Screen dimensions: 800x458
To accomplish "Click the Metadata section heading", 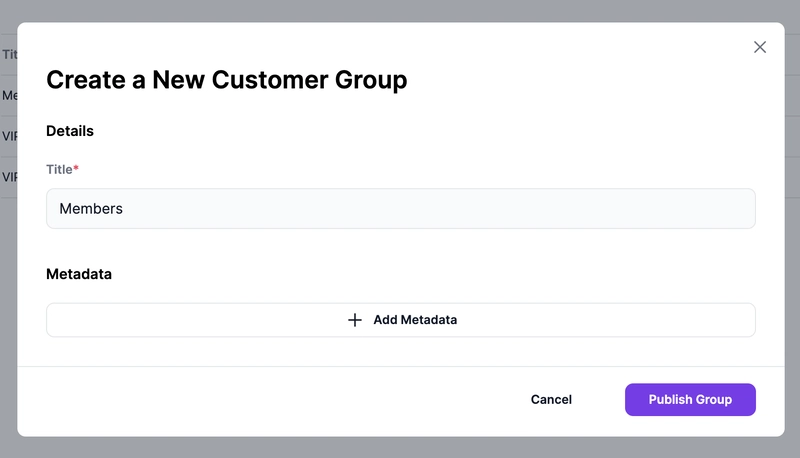I will (x=79, y=273).
